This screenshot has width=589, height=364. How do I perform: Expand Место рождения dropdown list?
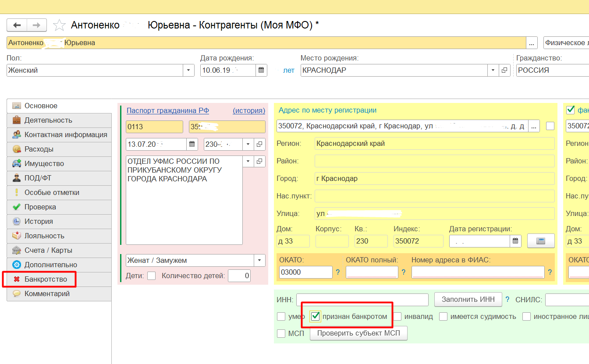(x=493, y=70)
